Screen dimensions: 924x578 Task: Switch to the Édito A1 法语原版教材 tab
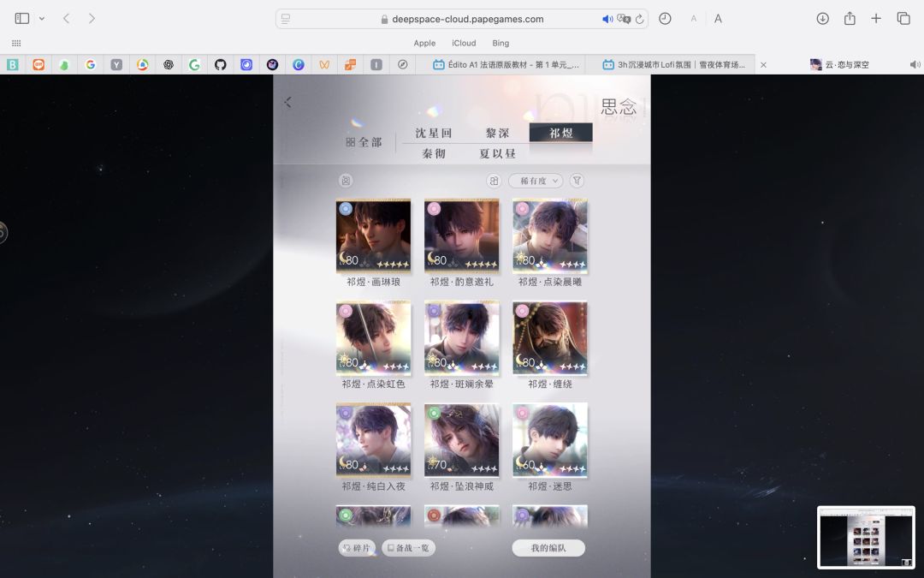[x=506, y=65]
